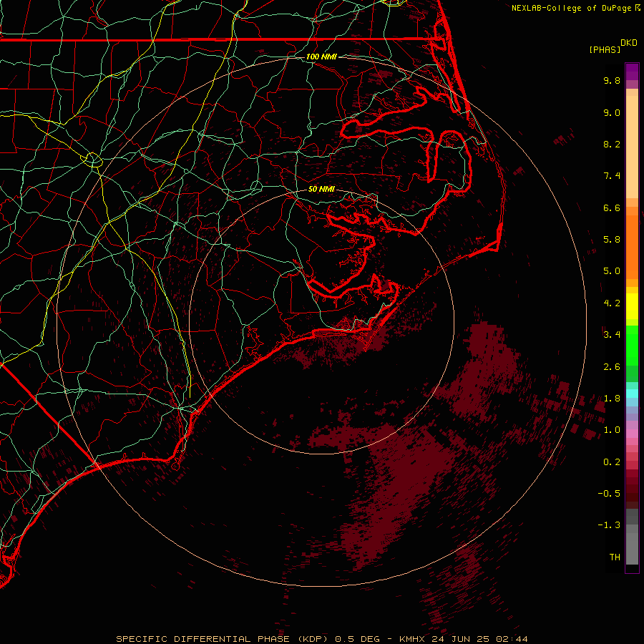Click the 9.8 value on the scale

612,80
